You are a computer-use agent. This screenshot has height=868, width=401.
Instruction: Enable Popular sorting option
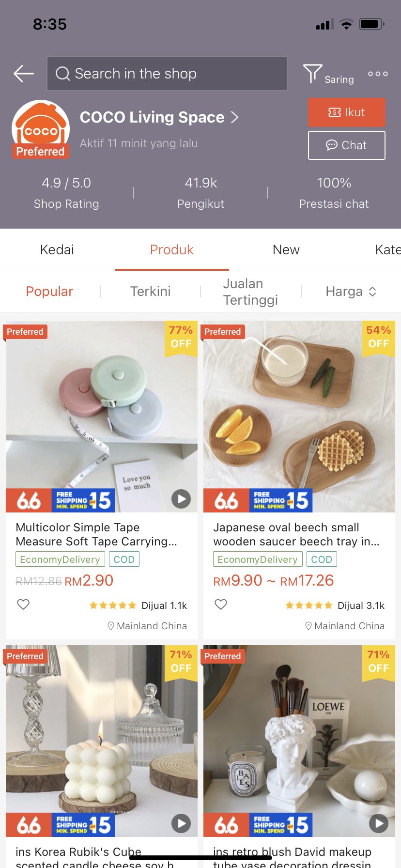[x=49, y=291]
